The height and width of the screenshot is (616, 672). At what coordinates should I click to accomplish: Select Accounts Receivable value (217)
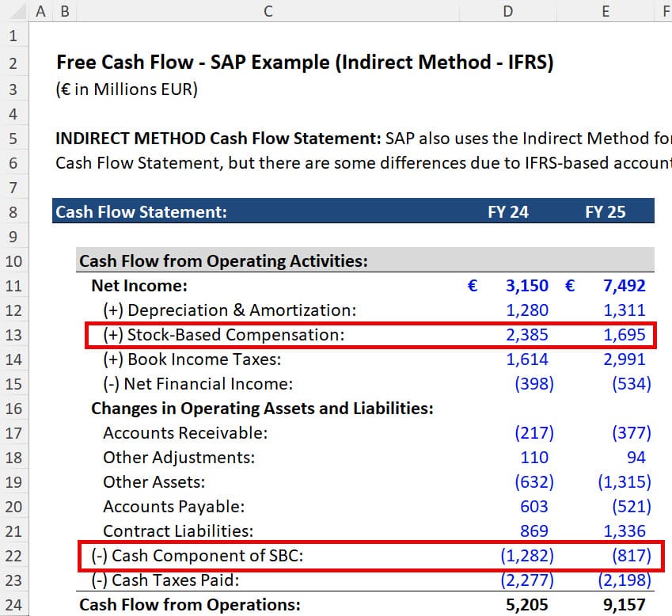(534, 433)
